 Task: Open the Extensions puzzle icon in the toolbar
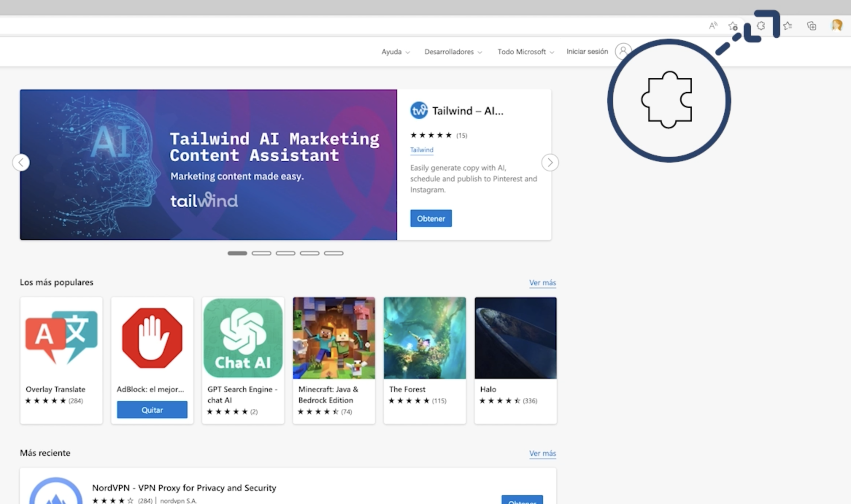[761, 26]
